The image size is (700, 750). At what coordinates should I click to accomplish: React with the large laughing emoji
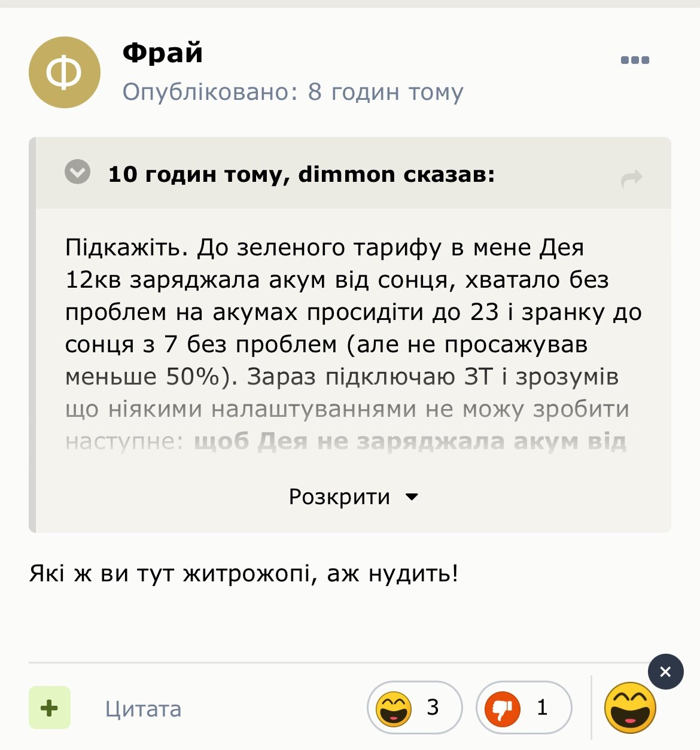pyautogui.click(x=630, y=708)
